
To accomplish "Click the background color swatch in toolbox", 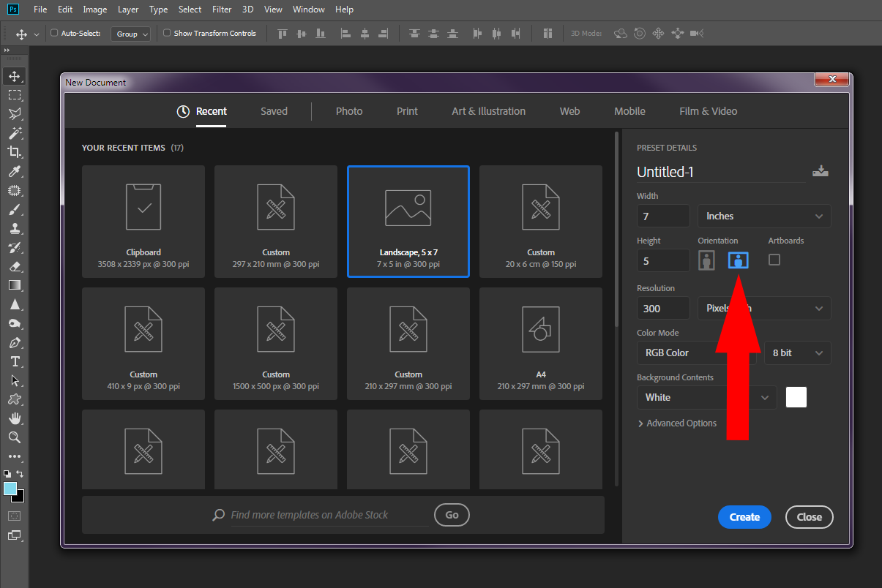I will click(20, 497).
